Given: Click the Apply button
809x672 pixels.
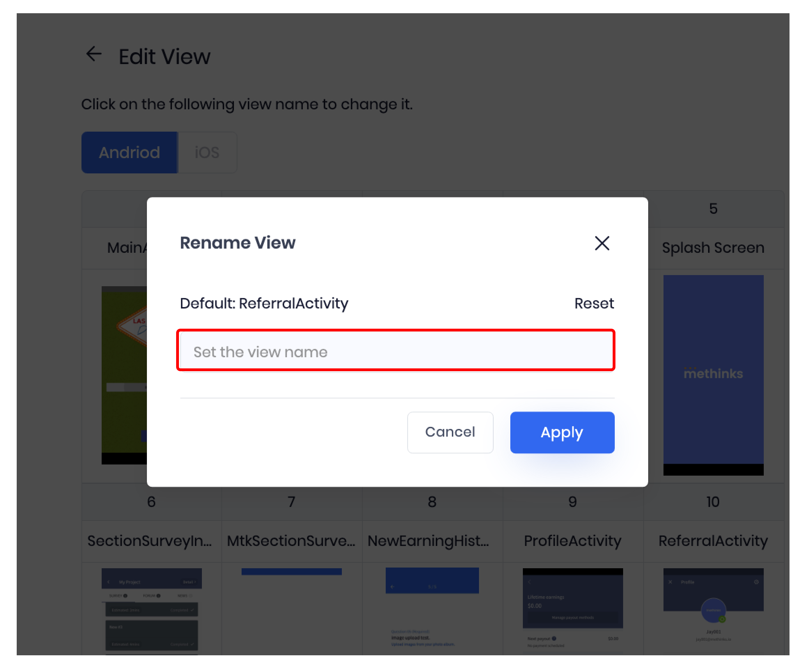Looking at the screenshot, I should pyautogui.click(x=562, y=432).
